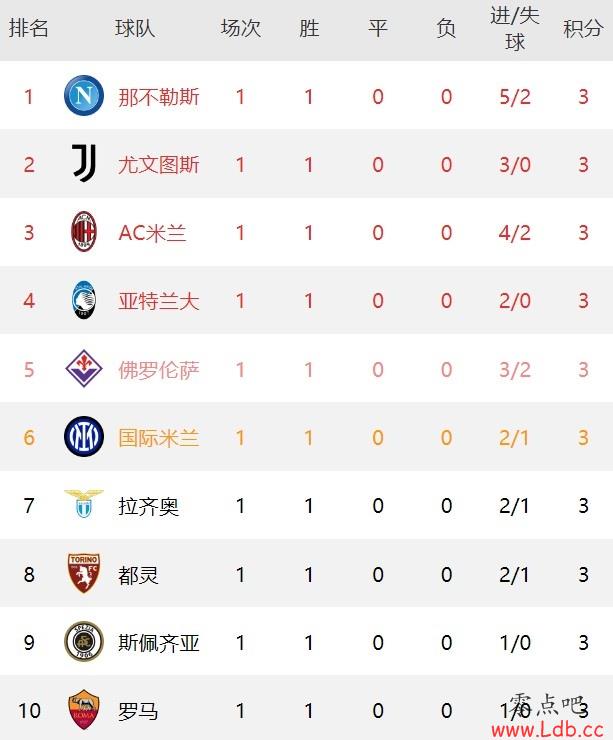Click the Torino bull crest icon
The image size is (613, 740).
[x=84, y=573]
